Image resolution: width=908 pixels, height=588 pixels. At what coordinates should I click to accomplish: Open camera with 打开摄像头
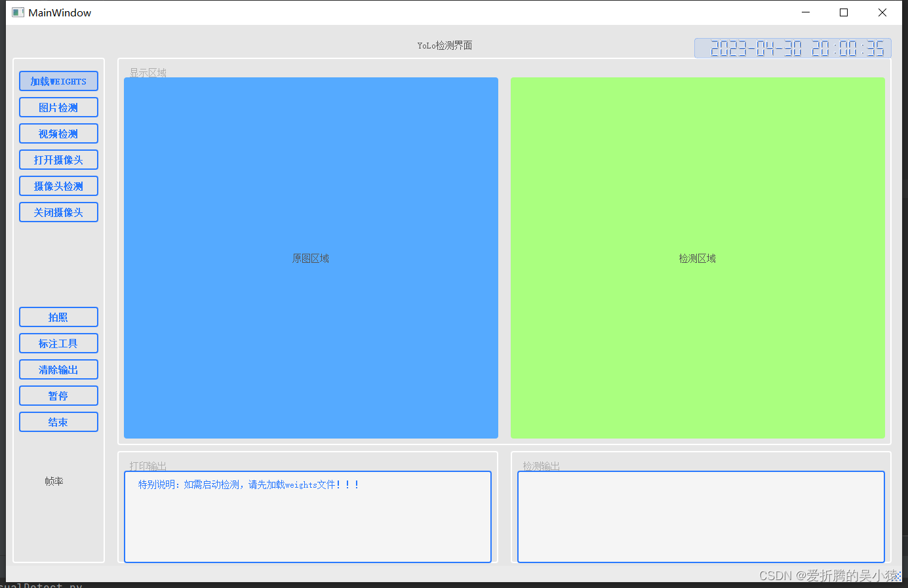(x=58, y=160)
